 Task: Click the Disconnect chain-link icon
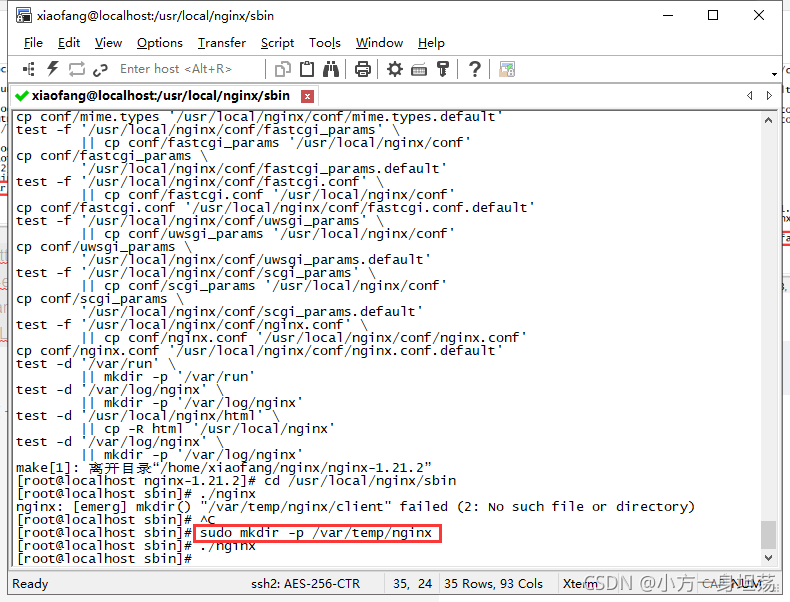point(101,70)
